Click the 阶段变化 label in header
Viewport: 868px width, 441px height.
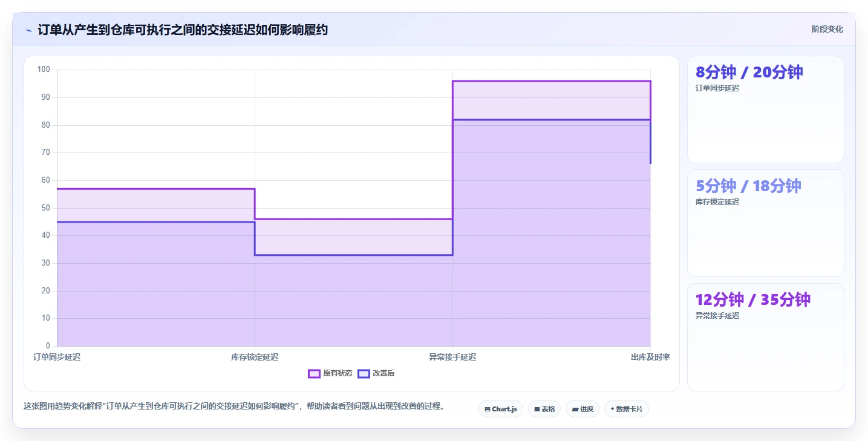[827, 30]
